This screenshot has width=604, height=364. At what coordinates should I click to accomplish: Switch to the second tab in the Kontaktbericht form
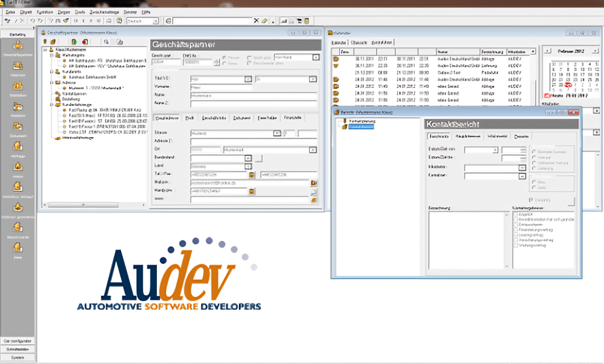468,136
